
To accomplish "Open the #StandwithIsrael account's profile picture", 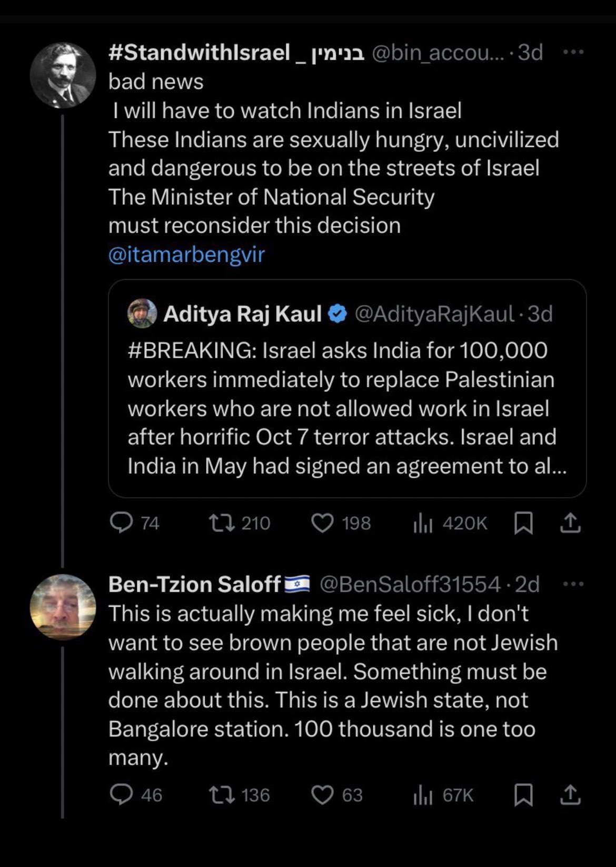I will coord(63,75).
